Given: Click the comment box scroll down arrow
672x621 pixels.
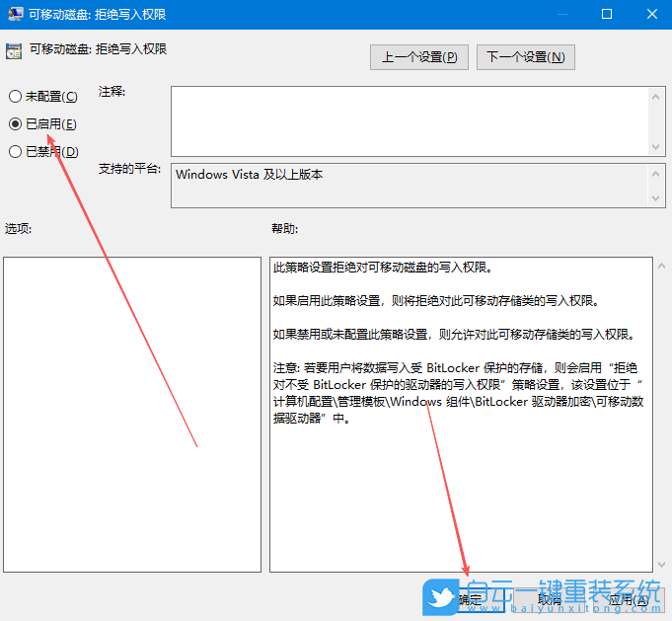Looking at the screenshot, I should click(655, 147).
